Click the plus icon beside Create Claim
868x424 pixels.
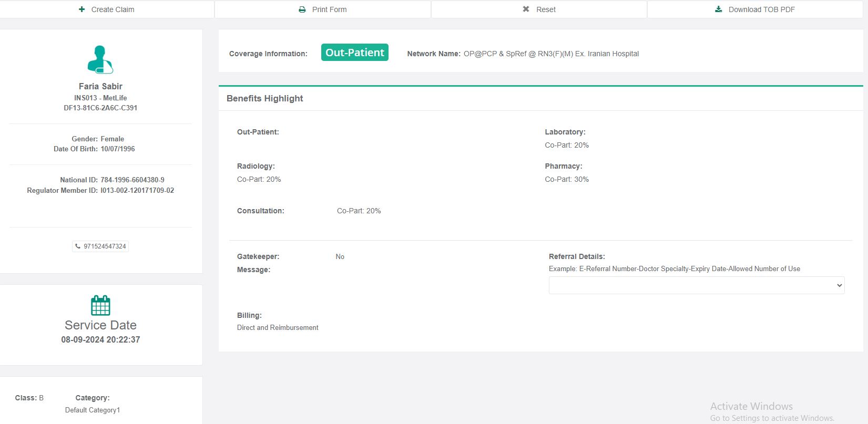(x=81, y=9)
